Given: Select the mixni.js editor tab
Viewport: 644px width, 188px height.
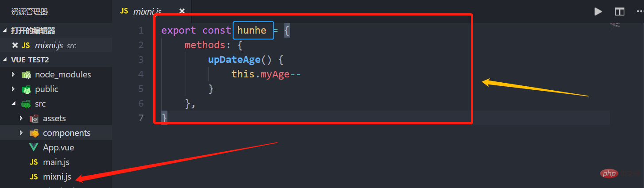Looking at the screenshot, I should point(147,12).
